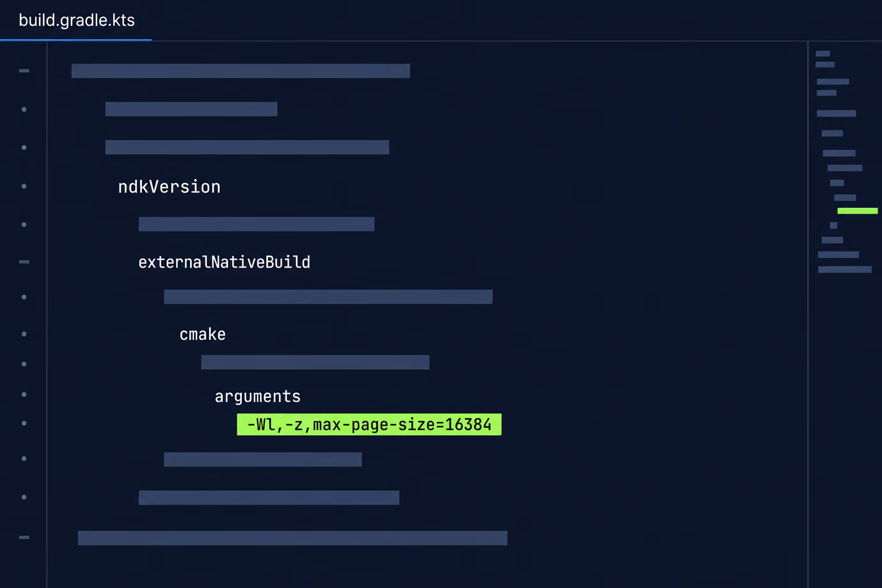Click gutter dot beside cmake line
Viewport: 882px width, 588px height.
tap(24, 334)
